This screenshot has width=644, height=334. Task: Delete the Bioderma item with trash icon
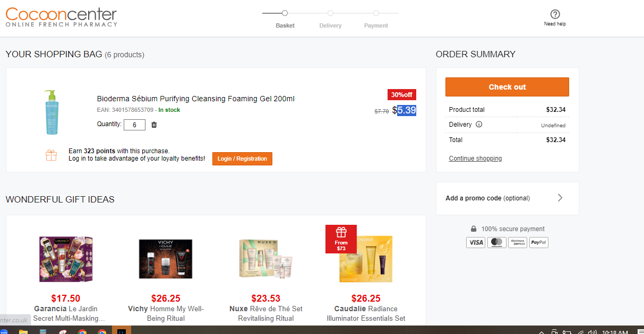point(154,125)
